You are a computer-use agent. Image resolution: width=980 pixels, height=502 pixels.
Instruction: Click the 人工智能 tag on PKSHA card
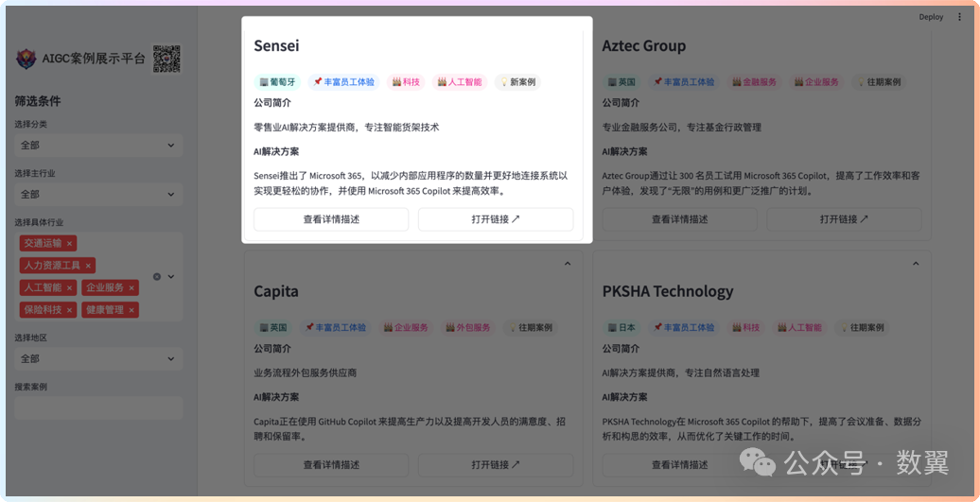[798, 327]
